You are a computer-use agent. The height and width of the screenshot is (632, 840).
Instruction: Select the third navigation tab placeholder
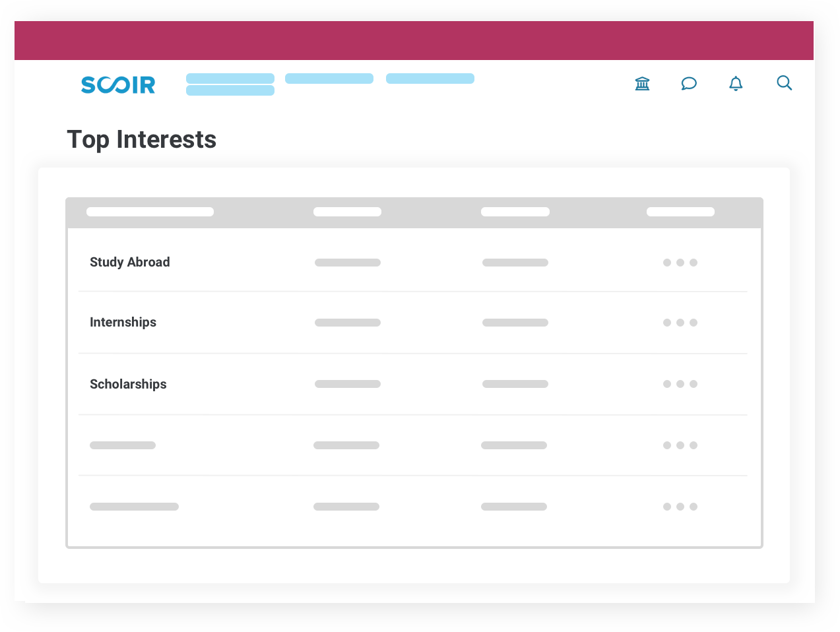coord(430,78)
